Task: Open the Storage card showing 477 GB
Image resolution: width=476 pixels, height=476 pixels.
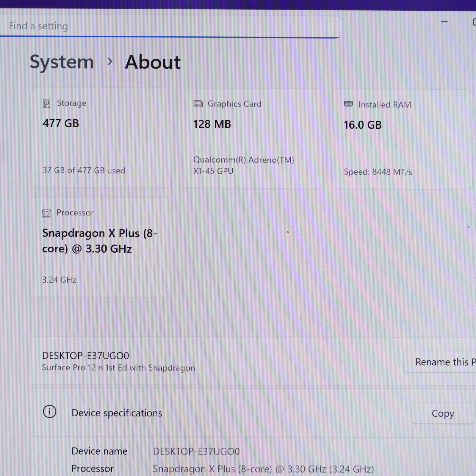Action: point(101,138)
